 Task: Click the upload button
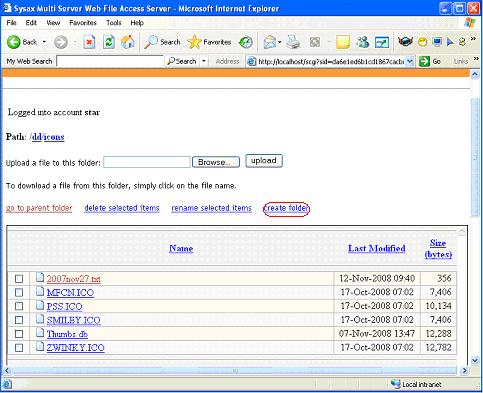264,161
